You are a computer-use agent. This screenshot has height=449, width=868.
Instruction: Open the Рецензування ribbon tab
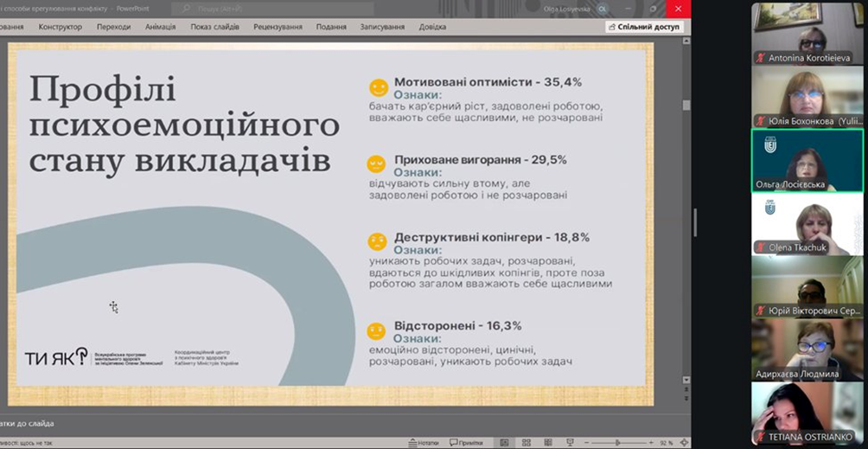[278, 27]
